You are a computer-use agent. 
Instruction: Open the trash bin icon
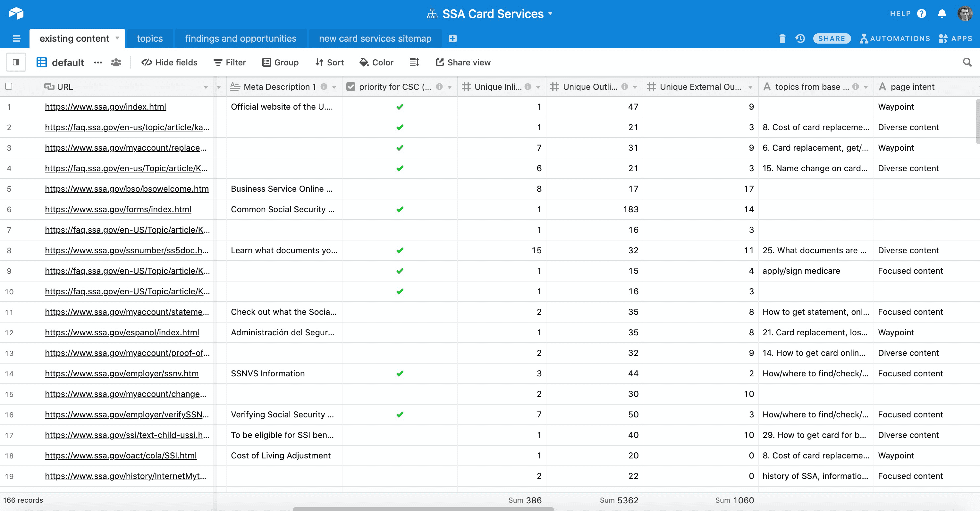(x=782, y=38)
